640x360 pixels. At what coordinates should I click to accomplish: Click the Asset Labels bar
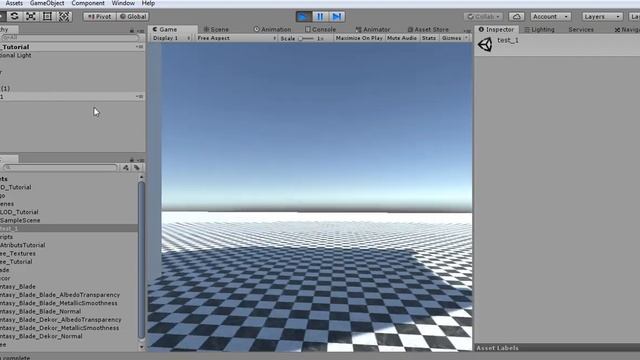(558, 348)
